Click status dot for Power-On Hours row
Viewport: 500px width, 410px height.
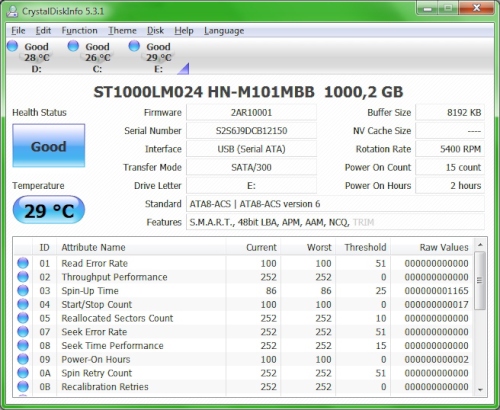coord(23,359)
